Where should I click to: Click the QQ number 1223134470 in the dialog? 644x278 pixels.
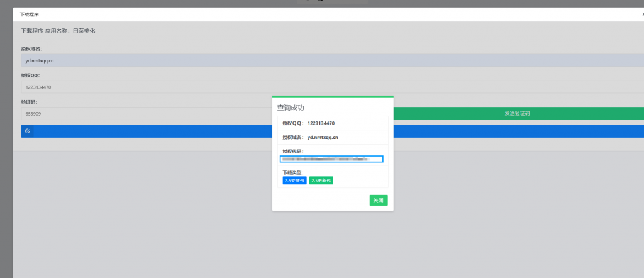(x=321, y=123)
